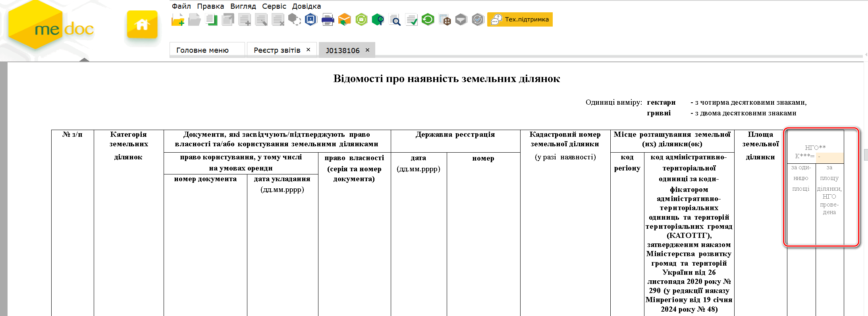The height and width of the screenshot is (316, 868).
Task: Create new report with folder-plus icon
Action: pos(177,19)
